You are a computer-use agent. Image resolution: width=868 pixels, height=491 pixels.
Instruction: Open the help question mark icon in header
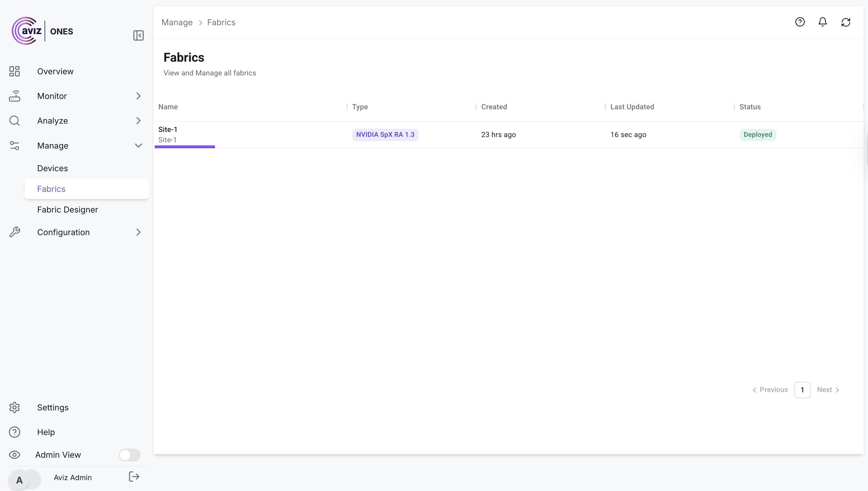[800, 22]
